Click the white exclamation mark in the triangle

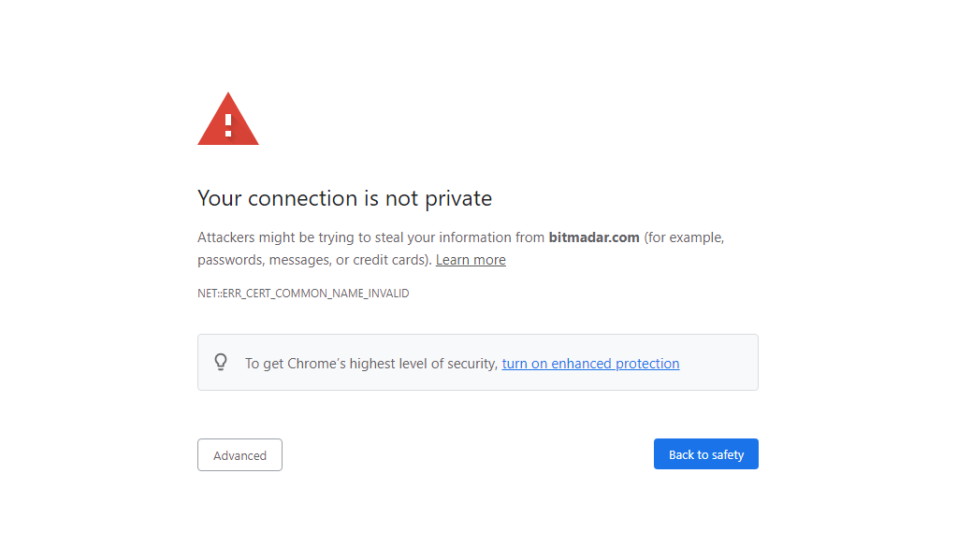[228, 124]
